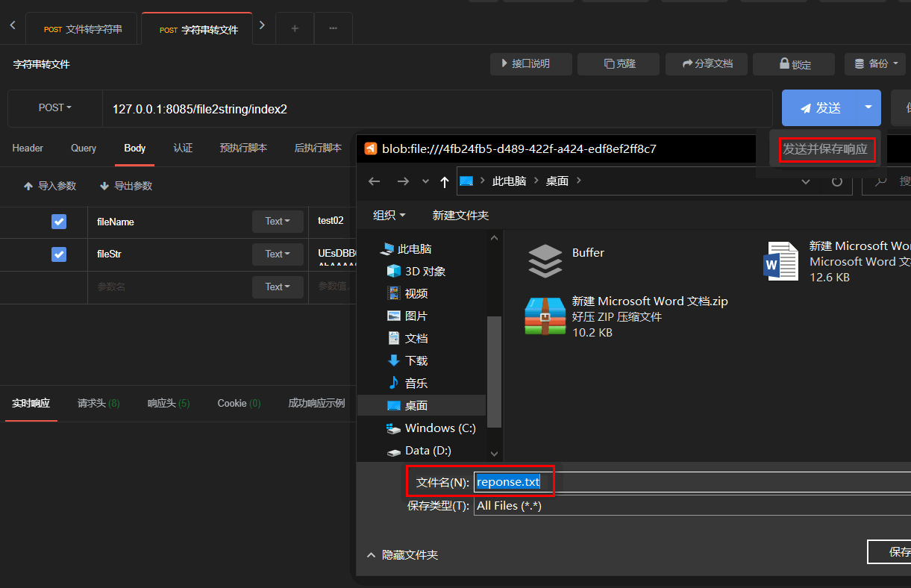Screen dimensions: 911x588
Task: Select the 实时响应 tab
Action: [x=31, y=404]
